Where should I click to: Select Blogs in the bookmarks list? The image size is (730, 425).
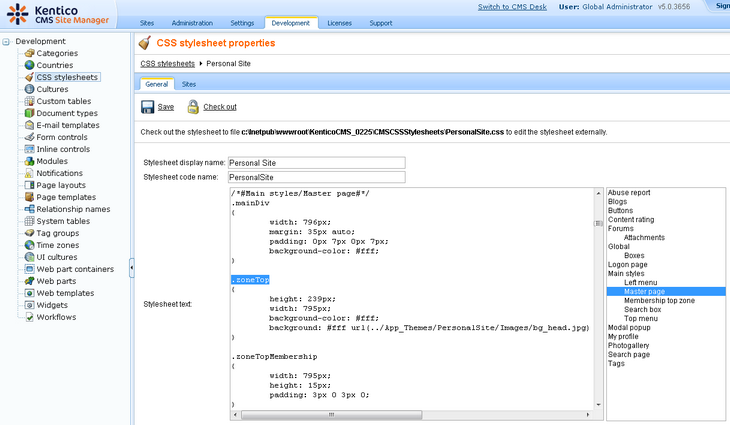tap(617, 202)
